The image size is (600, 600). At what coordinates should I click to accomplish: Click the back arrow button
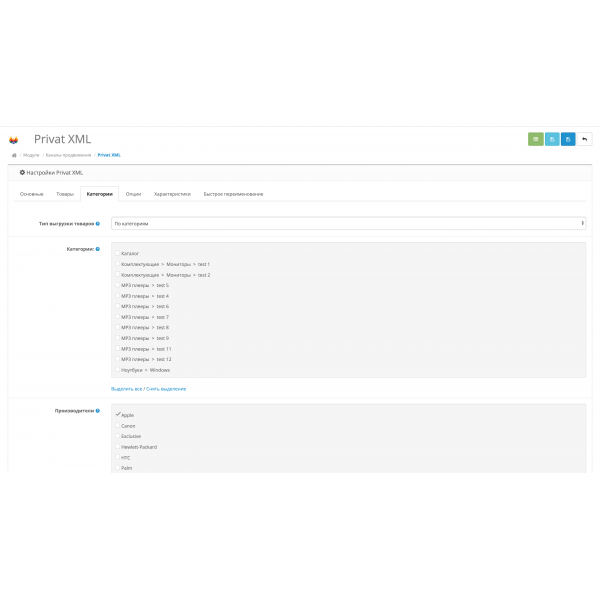584,139
